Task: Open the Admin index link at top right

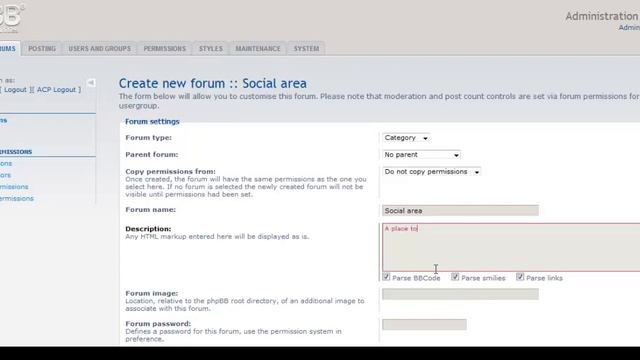Action: click(x=629, y=27)
